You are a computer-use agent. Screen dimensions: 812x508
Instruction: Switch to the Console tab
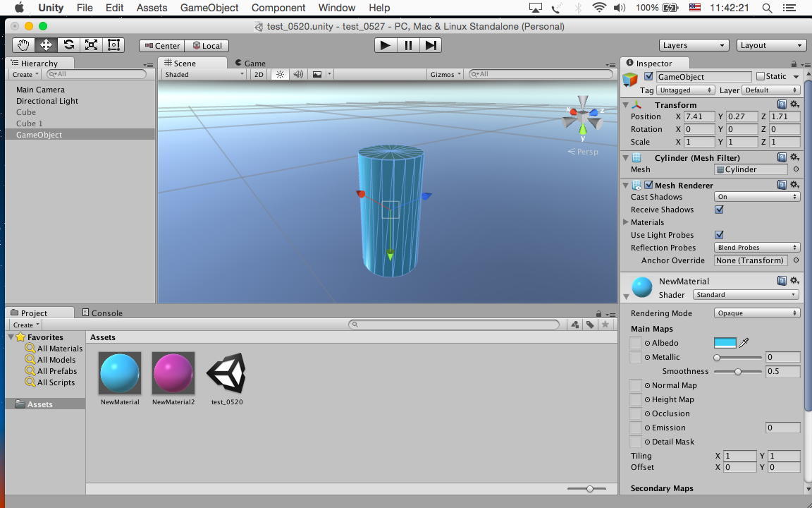tap(102, 313)
